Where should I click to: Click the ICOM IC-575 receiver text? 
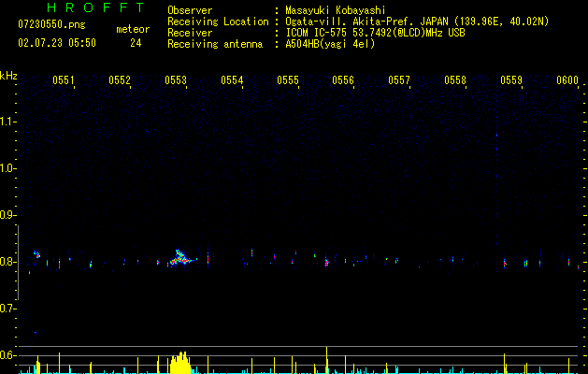(375, 33)
